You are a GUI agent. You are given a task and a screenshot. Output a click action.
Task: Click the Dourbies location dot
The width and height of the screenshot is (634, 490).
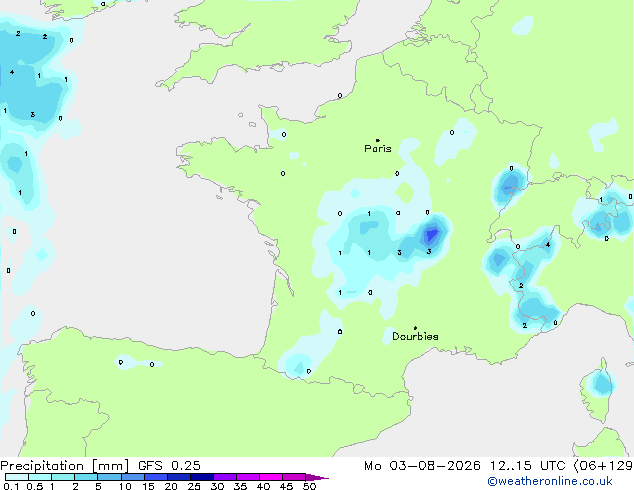coord(415,328)
